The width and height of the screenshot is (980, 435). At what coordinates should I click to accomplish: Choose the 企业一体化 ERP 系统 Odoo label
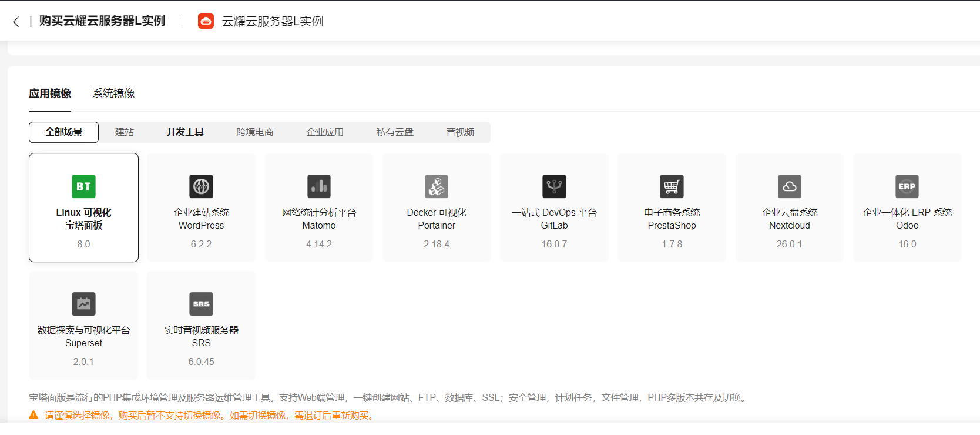pos(907,219)
